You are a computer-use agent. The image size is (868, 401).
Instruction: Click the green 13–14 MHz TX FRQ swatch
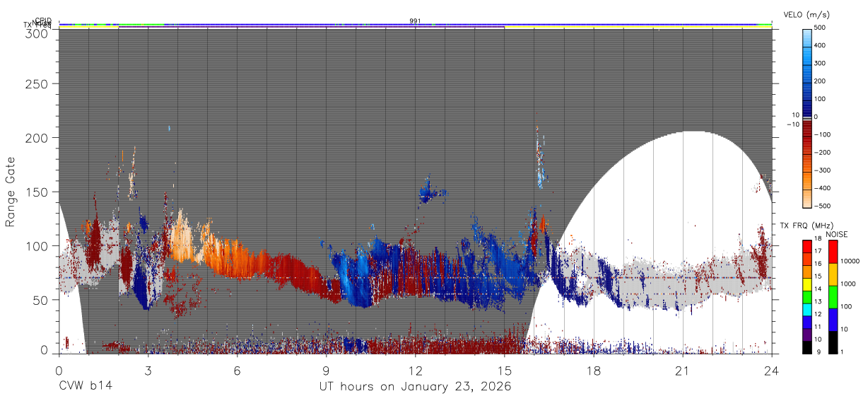[x=807, y=297]
